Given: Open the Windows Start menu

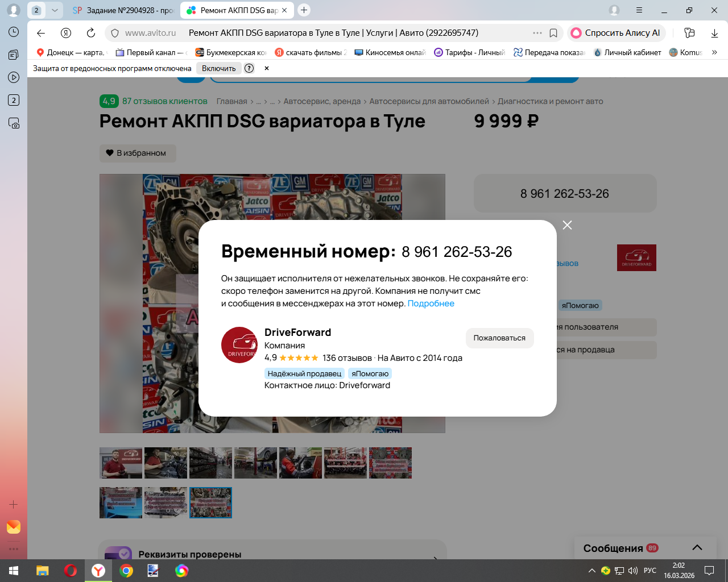Looking at the screenshot, I should [14, 571].
